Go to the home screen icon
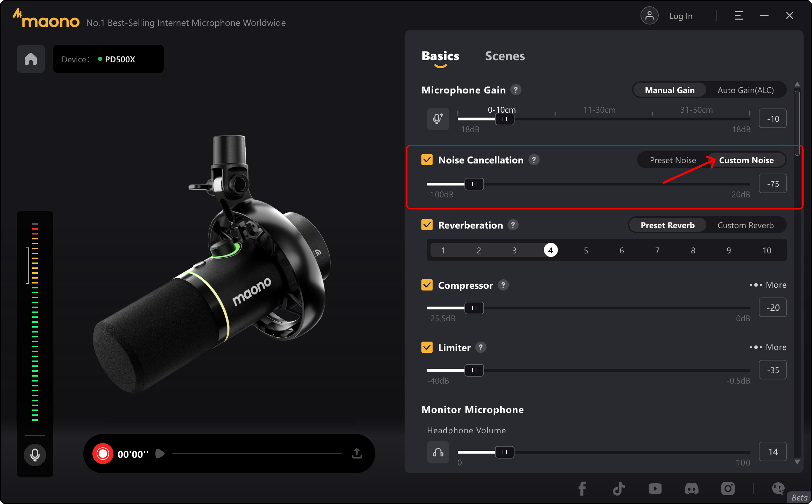This screenshot has height=504, width=812. (x=31, y=59)
